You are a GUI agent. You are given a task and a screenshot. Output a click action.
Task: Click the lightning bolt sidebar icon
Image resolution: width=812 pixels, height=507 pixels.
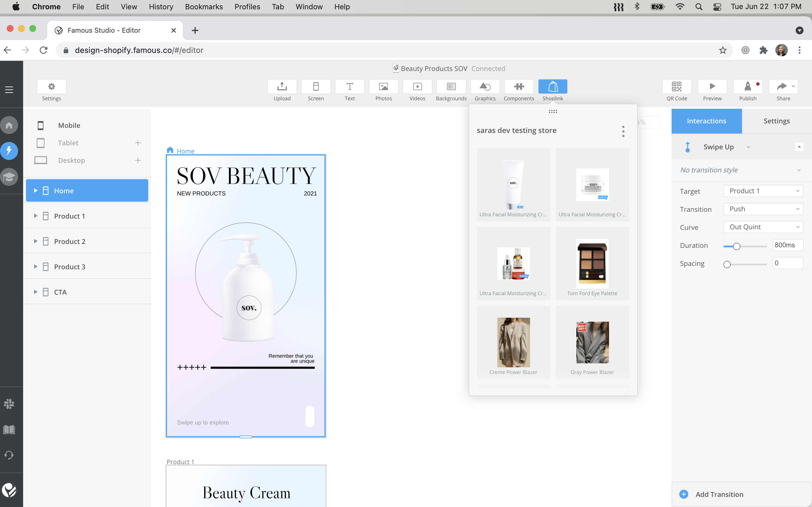9,151
